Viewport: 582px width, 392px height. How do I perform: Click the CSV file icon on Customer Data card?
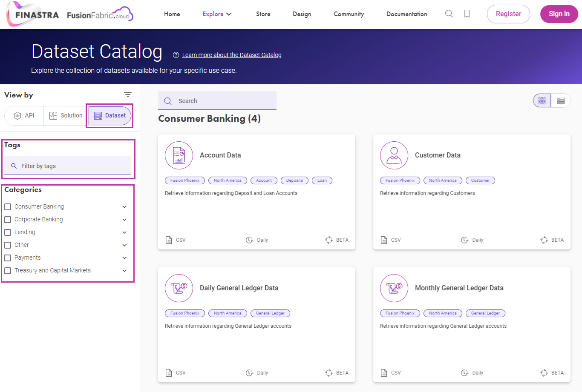[x=384, y=240]
